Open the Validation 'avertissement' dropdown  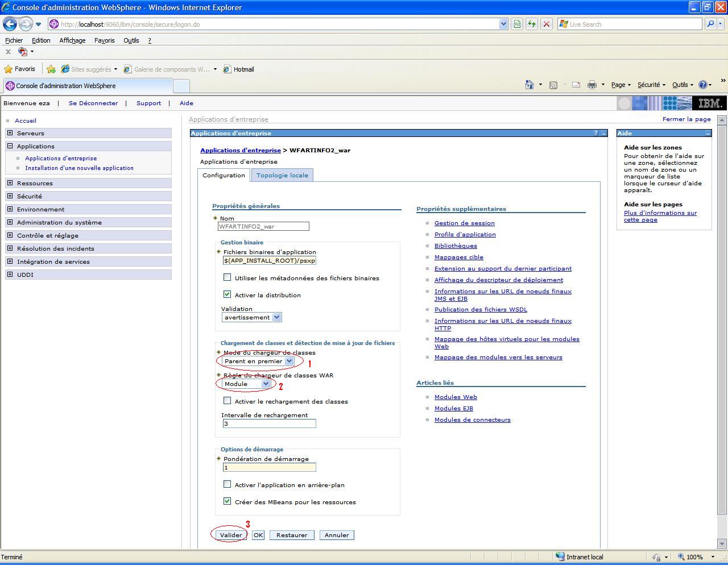[x=276, y=317]
